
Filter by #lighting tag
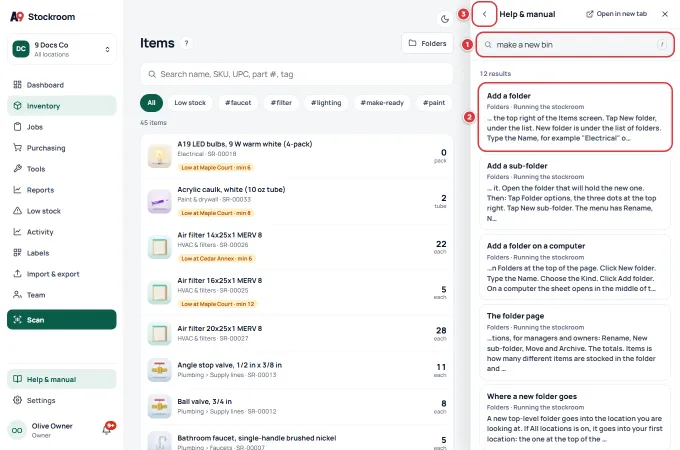[x=326, y=103]
